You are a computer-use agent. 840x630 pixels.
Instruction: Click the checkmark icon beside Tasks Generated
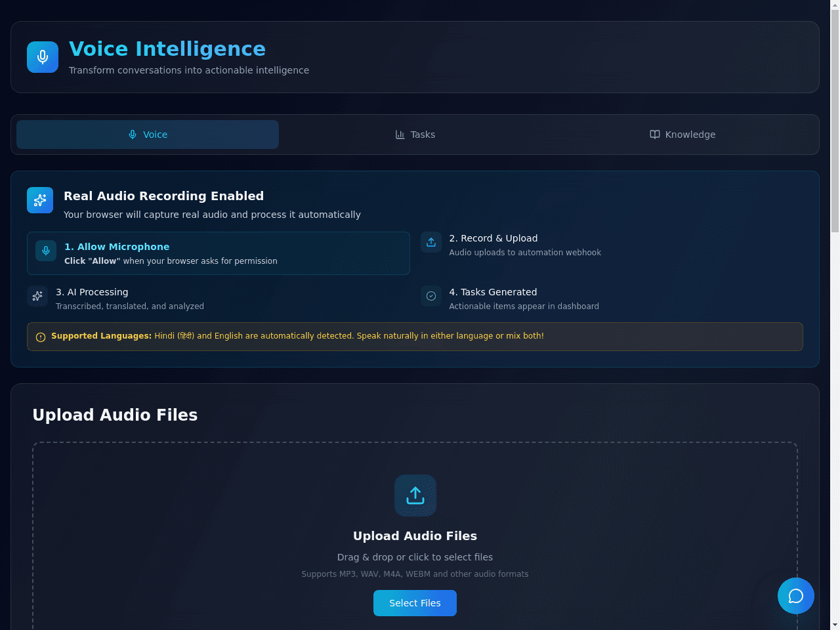[431, 296]
